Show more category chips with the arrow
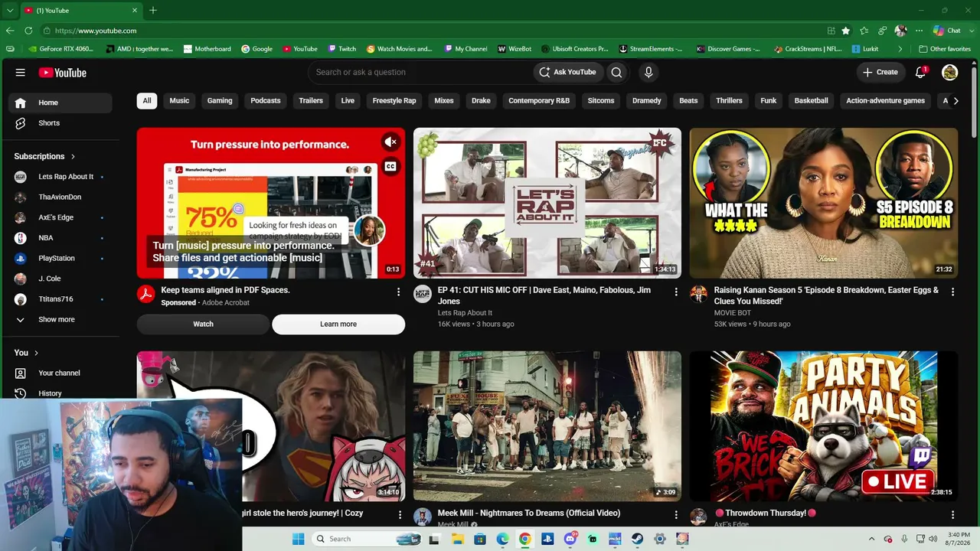This screenshot has width=980, height=551. click(955, 101)
